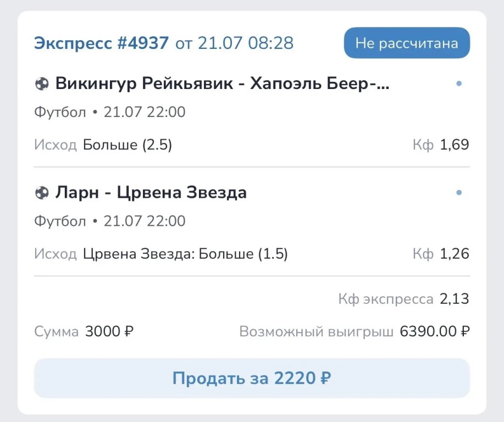The height and width of the screenshot is (422, 504).
Task: Click the possible winnings 6390.00 ₽
Action: point(435,331)
